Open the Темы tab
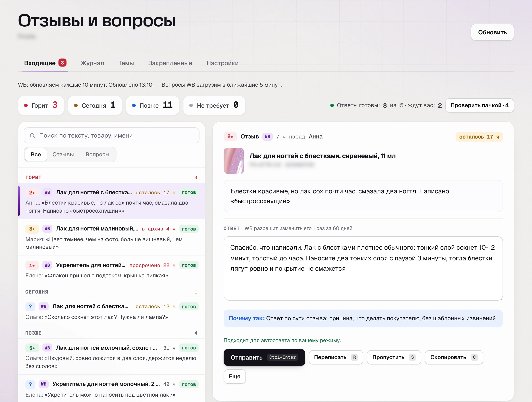This screenshot has width=532, height=402. pos(126,63)
